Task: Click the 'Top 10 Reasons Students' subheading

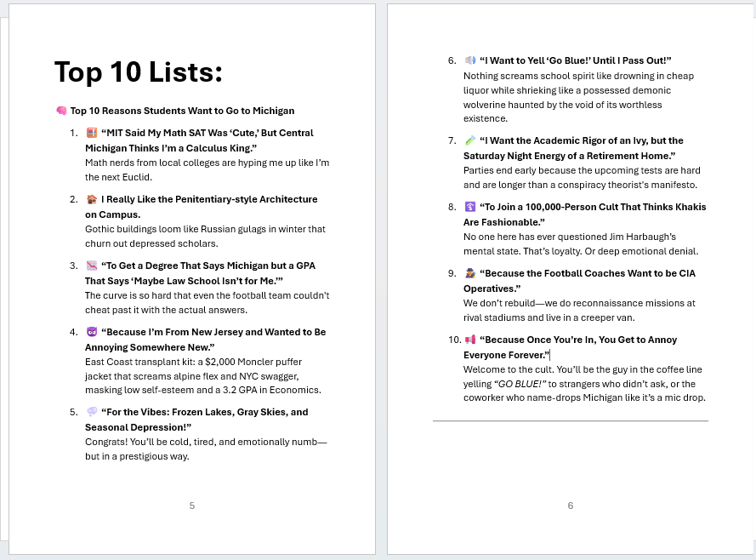Action: (x=182, y=111)
